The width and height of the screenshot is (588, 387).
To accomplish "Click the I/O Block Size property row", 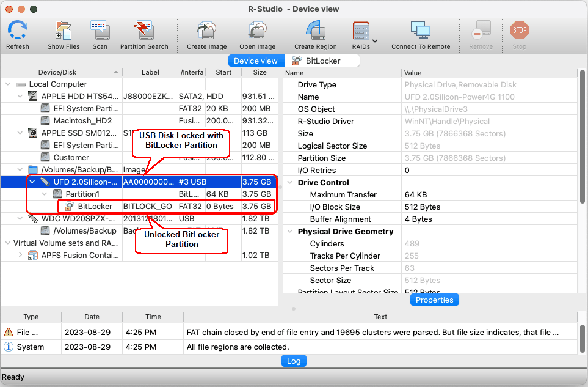I will [x=430, y=207].
